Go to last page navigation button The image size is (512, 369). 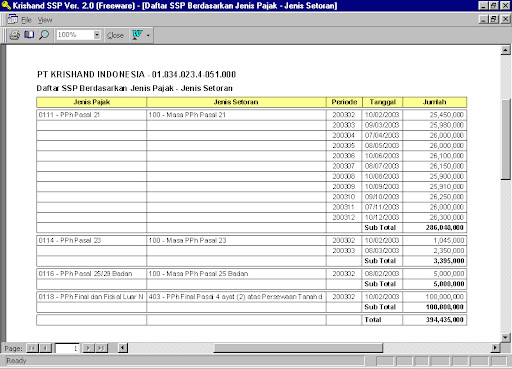[101, 348]
